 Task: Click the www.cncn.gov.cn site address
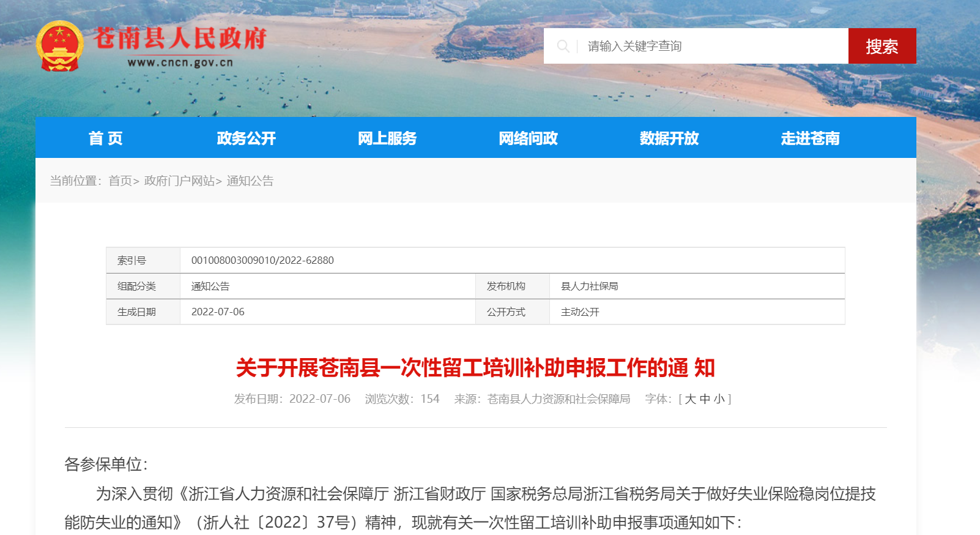pyautogui.click(x=180, y=62)
